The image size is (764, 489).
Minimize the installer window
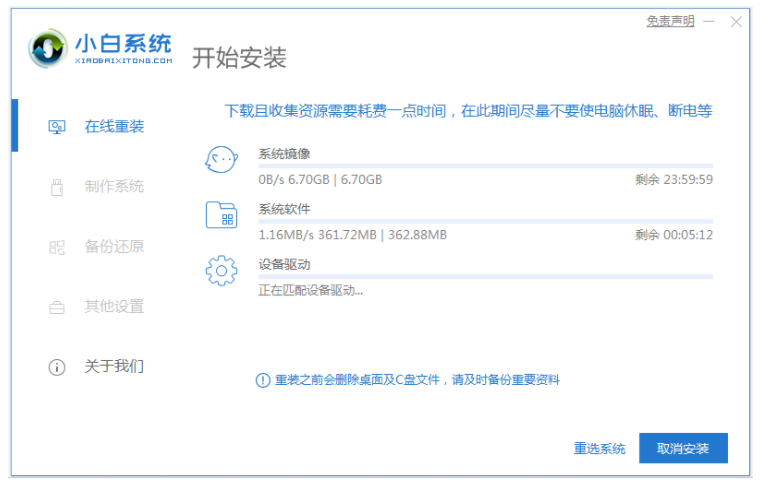[x=710, y=21]
